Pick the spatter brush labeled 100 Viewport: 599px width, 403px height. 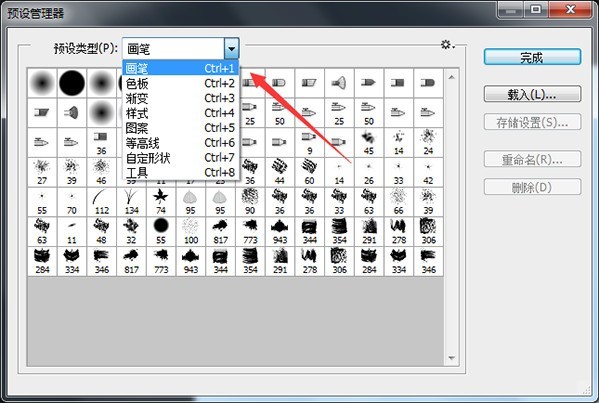[x=191, y=231]
